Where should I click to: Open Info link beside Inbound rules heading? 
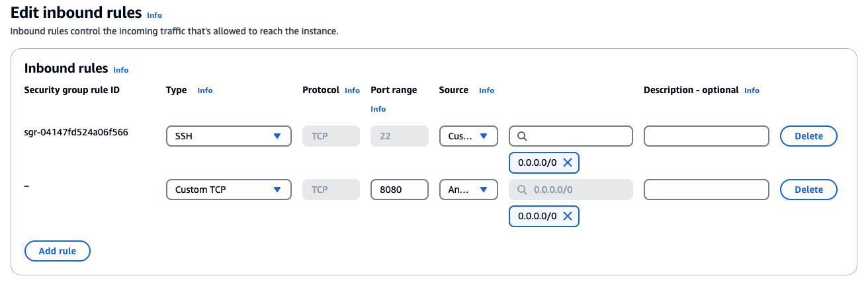[120, 70]
